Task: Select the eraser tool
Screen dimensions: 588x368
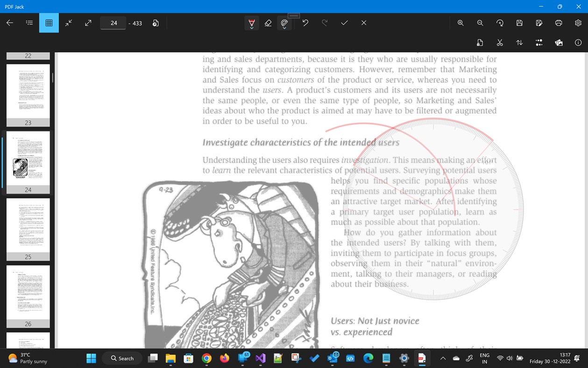Action: tap(268, 22)
